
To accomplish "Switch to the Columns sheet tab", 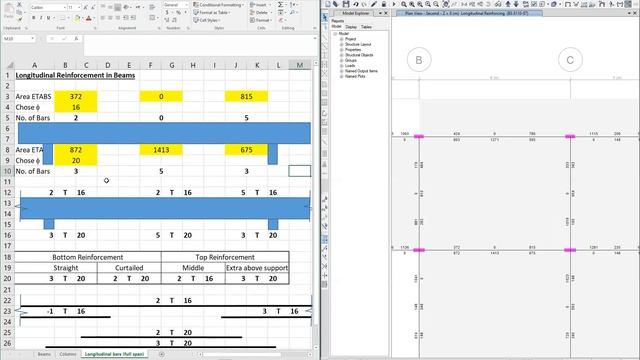I will coord(68,354).
